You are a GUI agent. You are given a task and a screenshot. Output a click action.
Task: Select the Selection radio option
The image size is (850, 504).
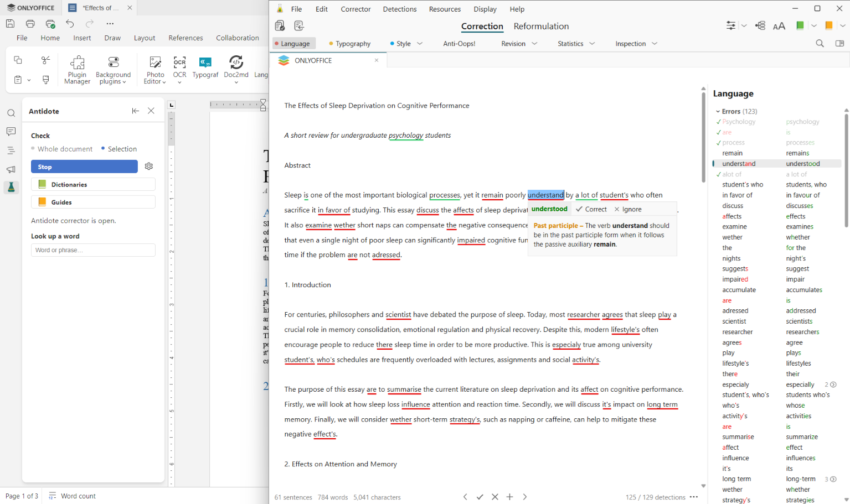pyautogui.click(x=119, y=149)
